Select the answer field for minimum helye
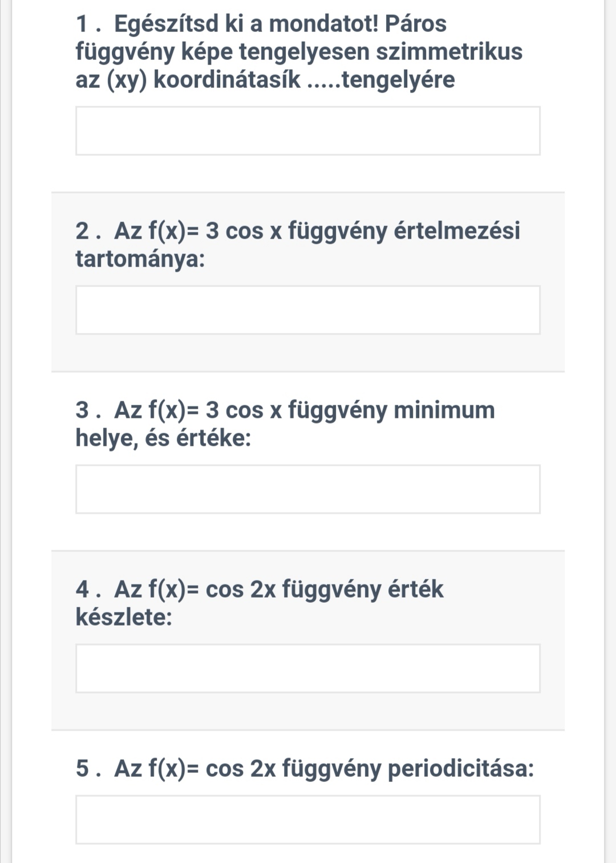616x863 pixels. (x=308, y=489)
